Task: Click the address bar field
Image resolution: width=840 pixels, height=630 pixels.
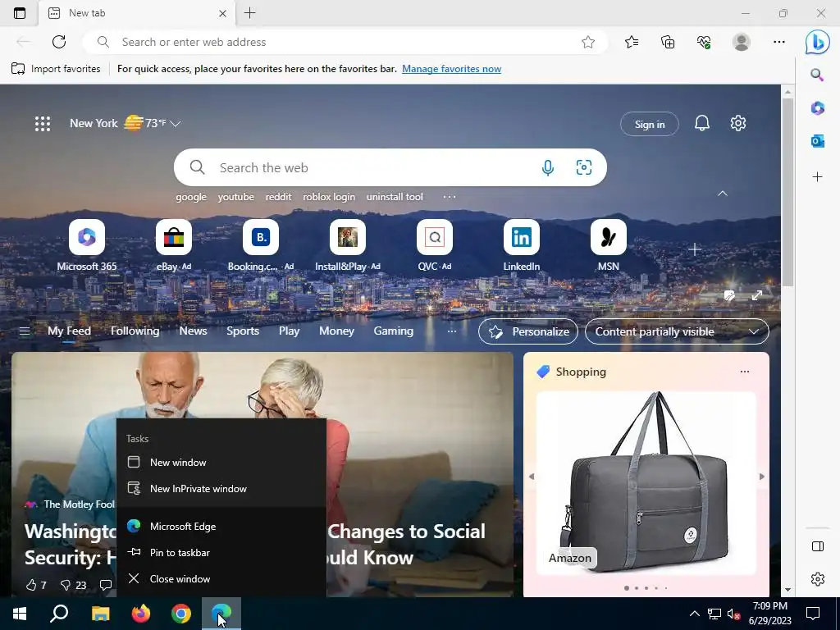Action: pyautogui.click(x=345, y=42)
